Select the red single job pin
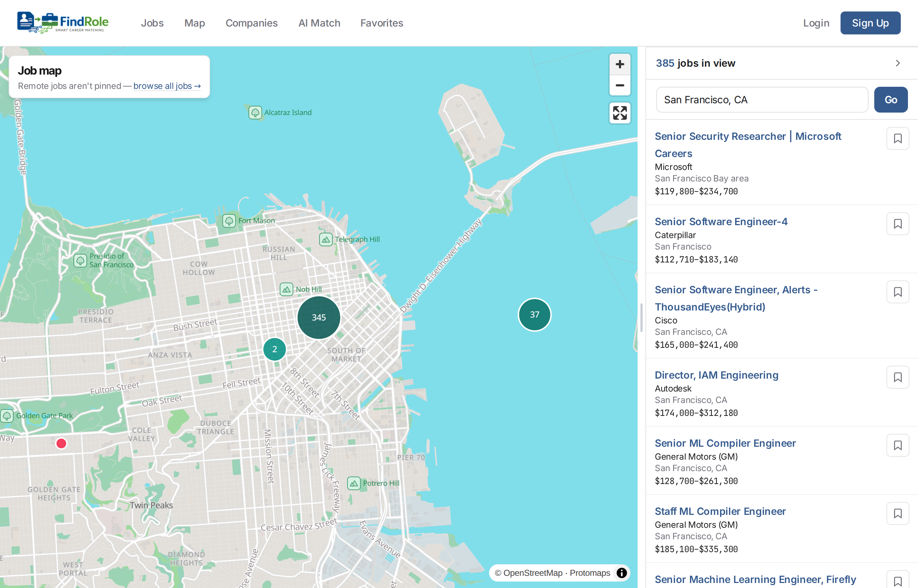 click(x=61, y=443)
